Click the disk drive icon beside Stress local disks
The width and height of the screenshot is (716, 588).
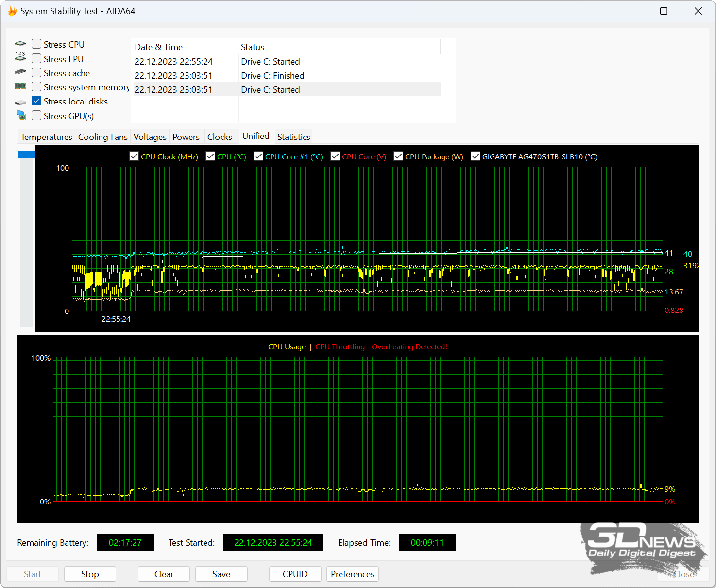click(x=20, y=103)
